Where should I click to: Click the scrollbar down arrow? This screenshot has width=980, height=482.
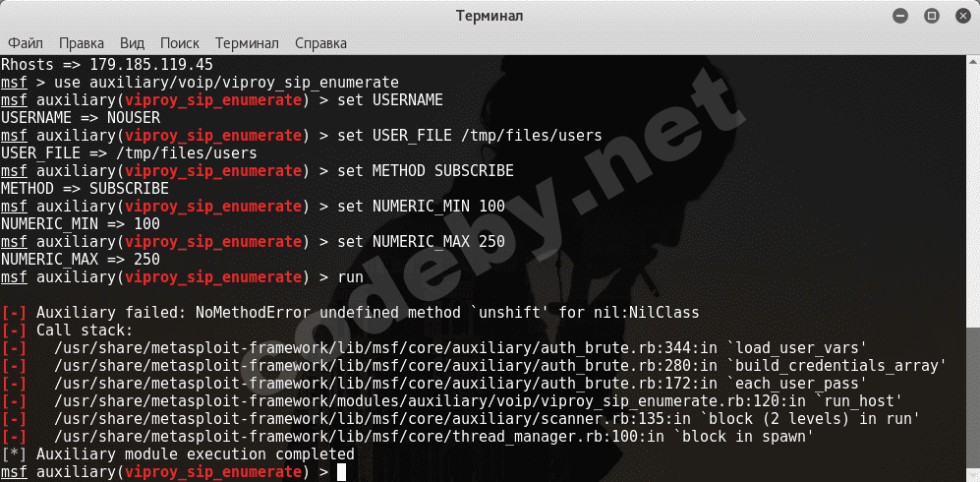point(974,475)
